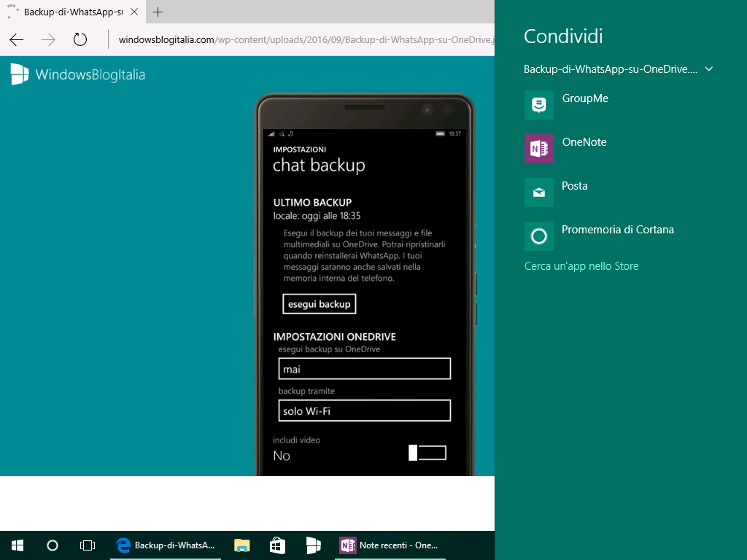Click the WindowsBlogItalia logo in the image

point(77,74)
